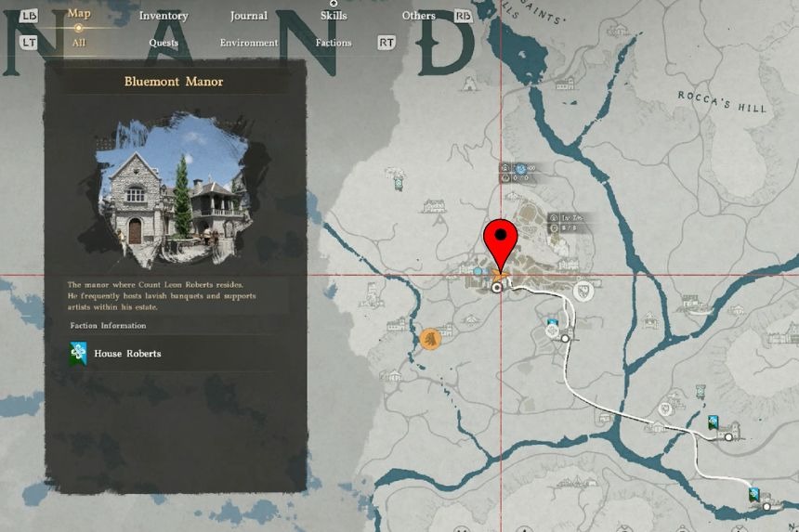The height and width of the screenshot is (532, 799).
Task: Filter map by Environment
Action: [248, 43]
